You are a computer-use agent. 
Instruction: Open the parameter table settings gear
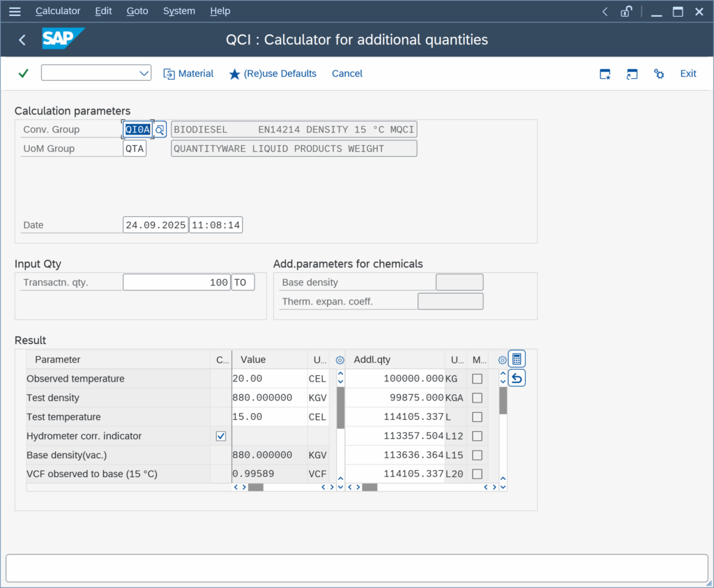340,360
